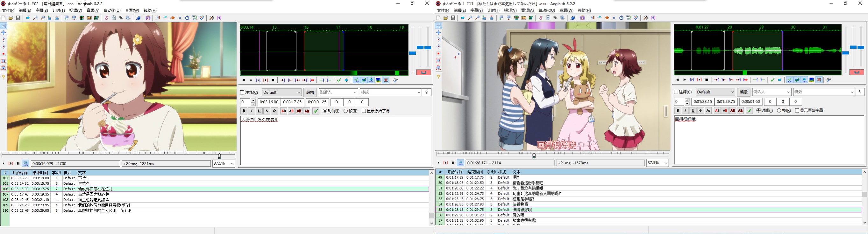Click 编辑 style edit button in right window

point(744,92)
